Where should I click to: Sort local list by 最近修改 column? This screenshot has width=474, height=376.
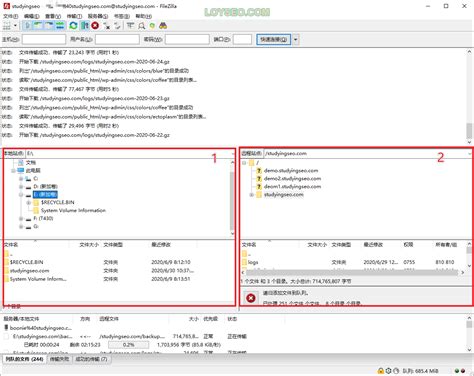[x=161, y=245]
